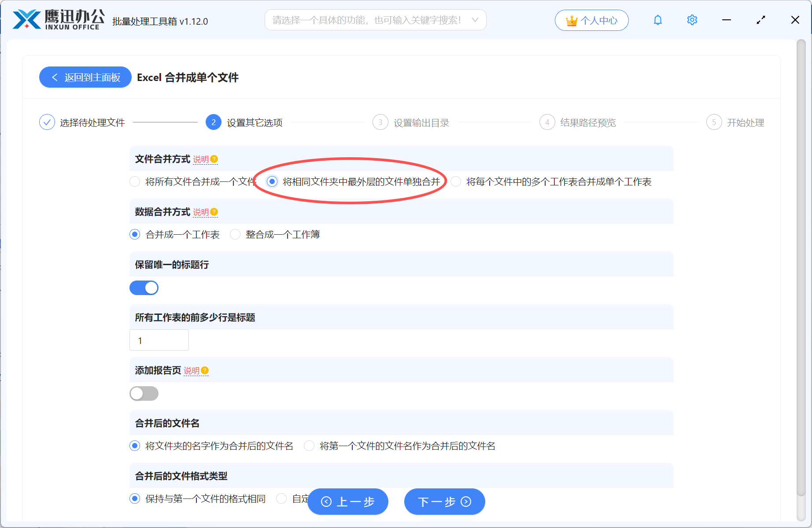The width and height of the screenshot is (812, 528).
Task: Click the expand fullscreen icon
Action: pyautogui.click(x=760, y=20)
